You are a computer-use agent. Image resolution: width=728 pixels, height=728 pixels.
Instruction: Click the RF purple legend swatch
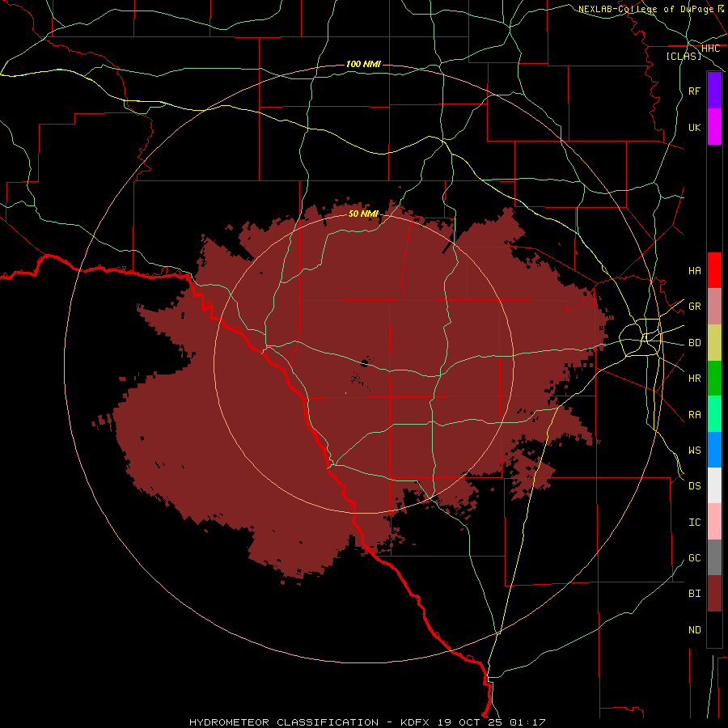[714, 91]
